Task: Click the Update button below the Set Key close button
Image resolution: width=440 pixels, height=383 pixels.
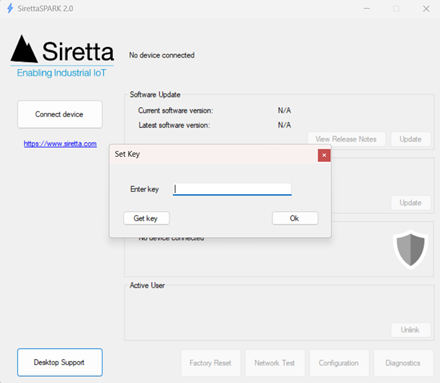Action: point(411,203)
